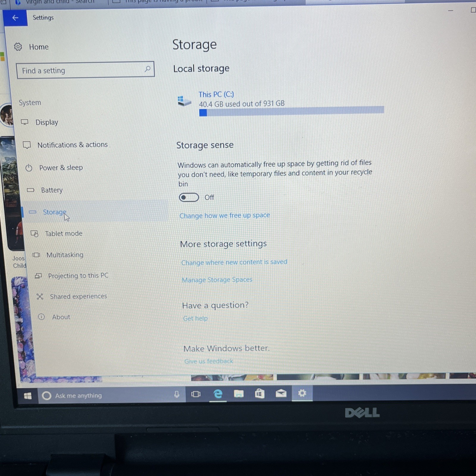Open the Windows Start menu
476x476 pixels.
pos(28,396)
